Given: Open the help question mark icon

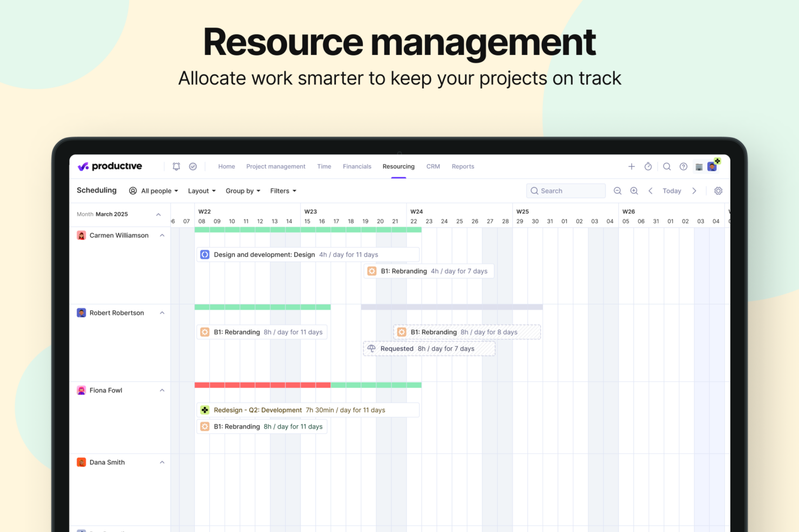Looking at the screenshot, I should point(683,167).
